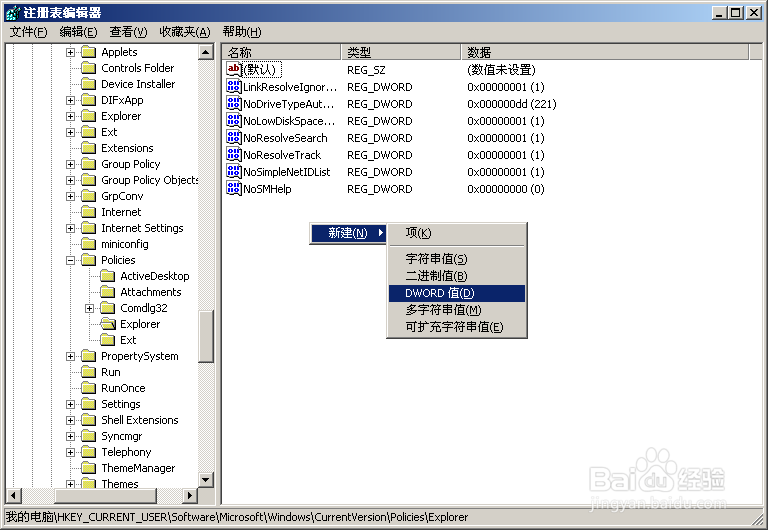Image resolution: width=768 pixels, height=530 pixels.
Task: Click the DWORD icon of NoResolveSearch
Action: [x=234, y=138]
